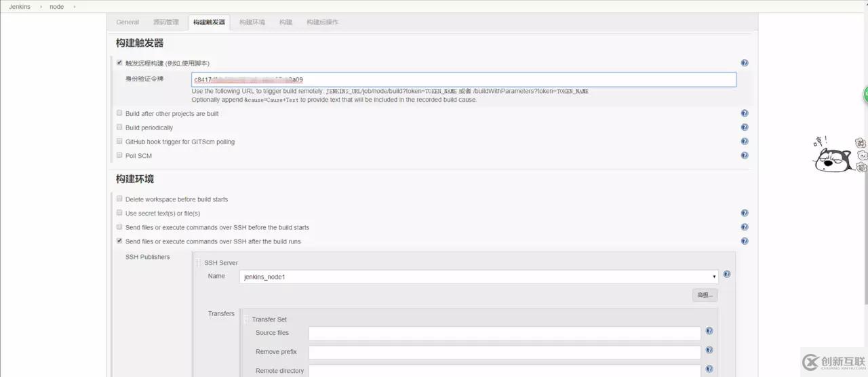Image resolution: width=868 pixels, height=377 pixels.
Task: Go to Jenkins home breadcrumb
Action: tap(20, 7)
